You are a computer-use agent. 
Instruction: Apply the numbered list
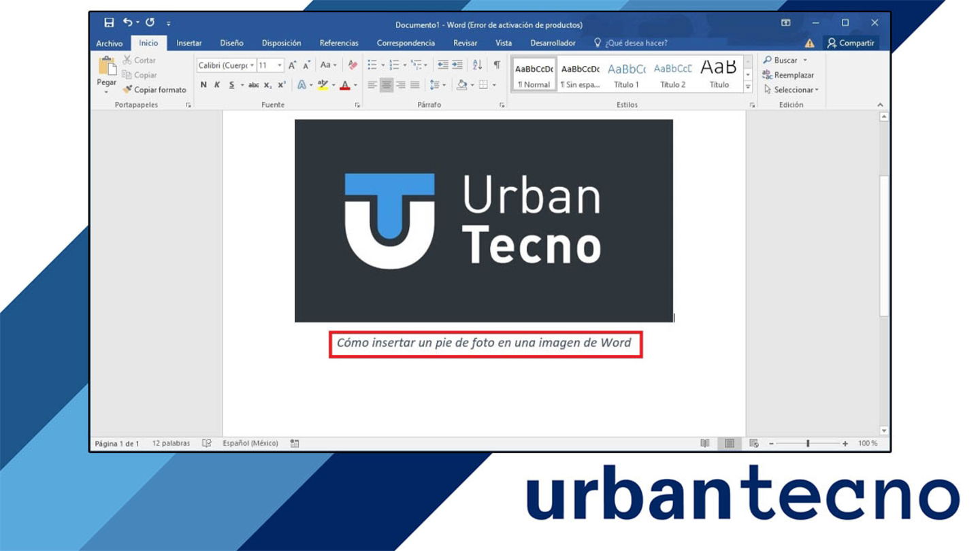pos(395,65)
